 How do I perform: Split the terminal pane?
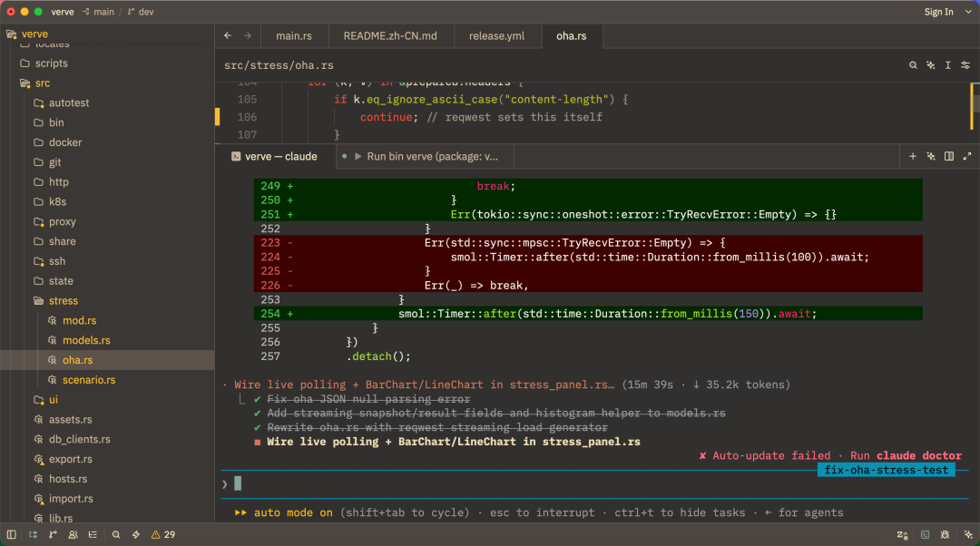(x=949, y=156)
